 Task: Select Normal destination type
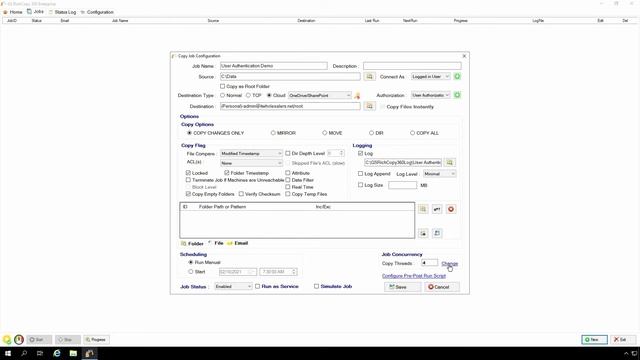coord(222,95)
